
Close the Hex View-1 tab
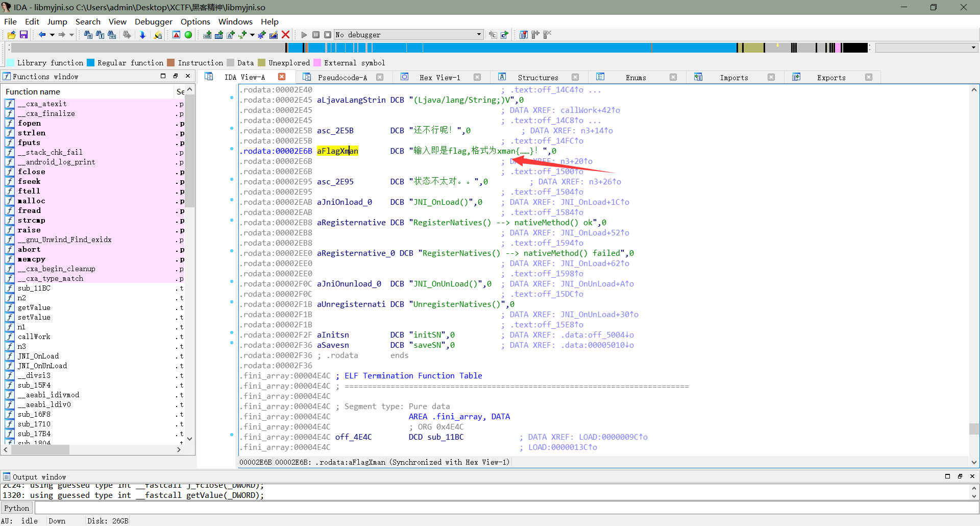[477, 78]
